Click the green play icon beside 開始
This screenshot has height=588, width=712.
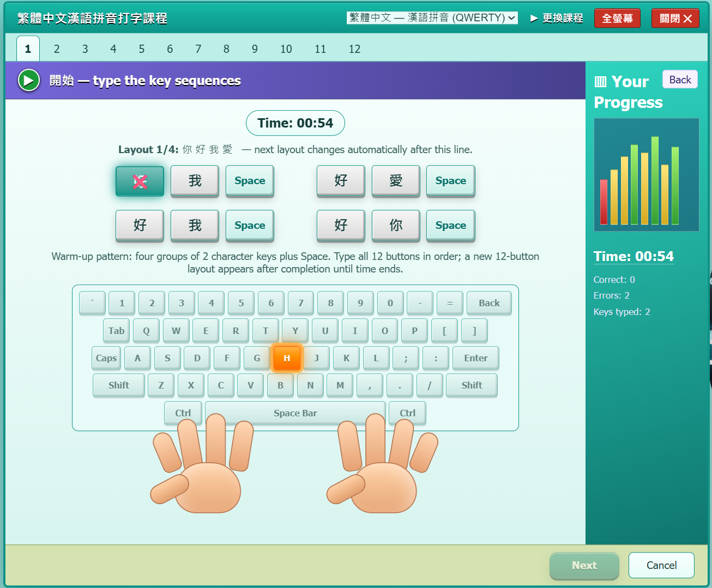point(28,81)
